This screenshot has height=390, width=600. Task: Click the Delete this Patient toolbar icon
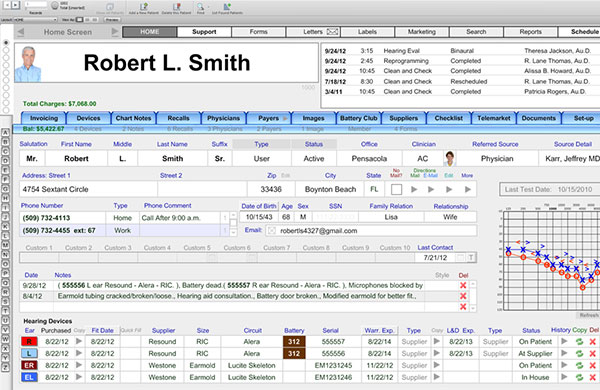[x=176, y=7]
